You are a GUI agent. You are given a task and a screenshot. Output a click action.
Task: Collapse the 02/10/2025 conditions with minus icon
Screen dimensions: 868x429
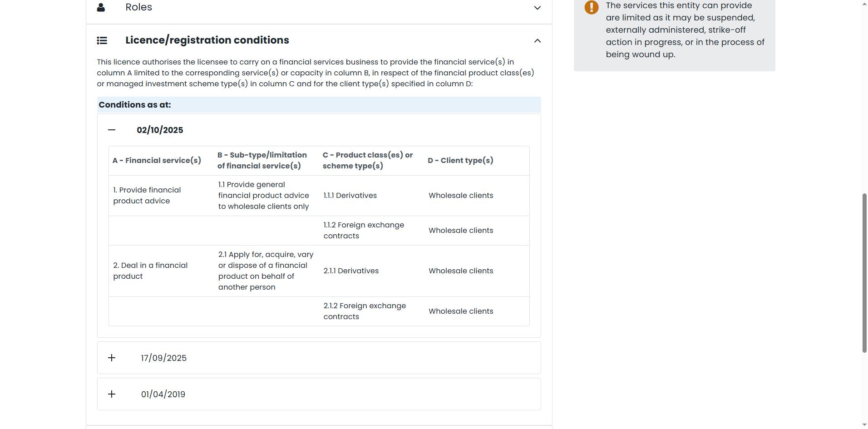pyautogui.click(x=112, y=130)
